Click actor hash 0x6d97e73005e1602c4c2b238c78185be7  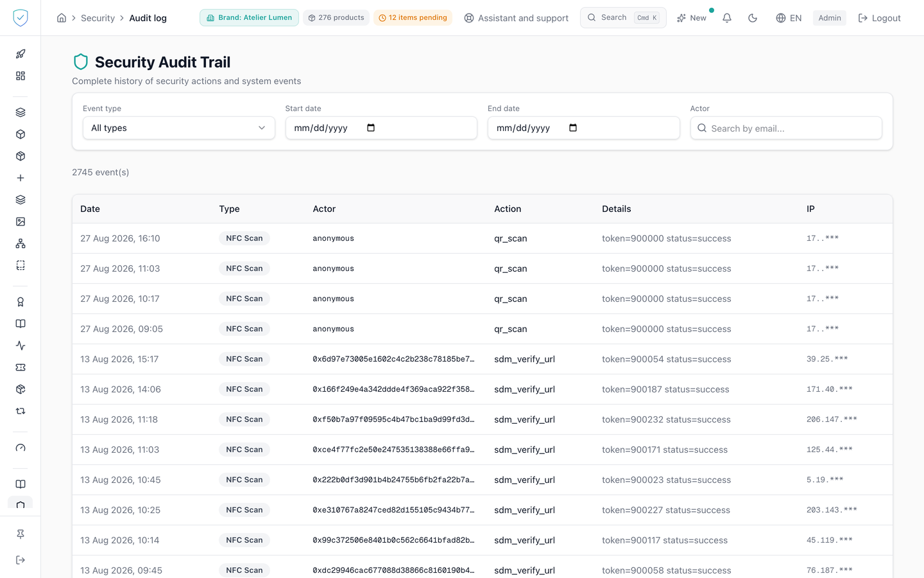coord(393,359)
